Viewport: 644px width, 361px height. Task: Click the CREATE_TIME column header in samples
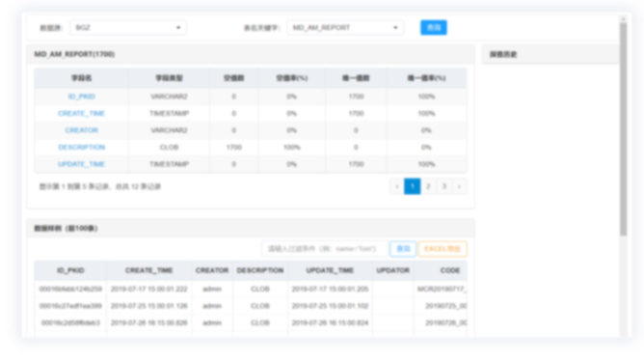(x=148, y=270)
